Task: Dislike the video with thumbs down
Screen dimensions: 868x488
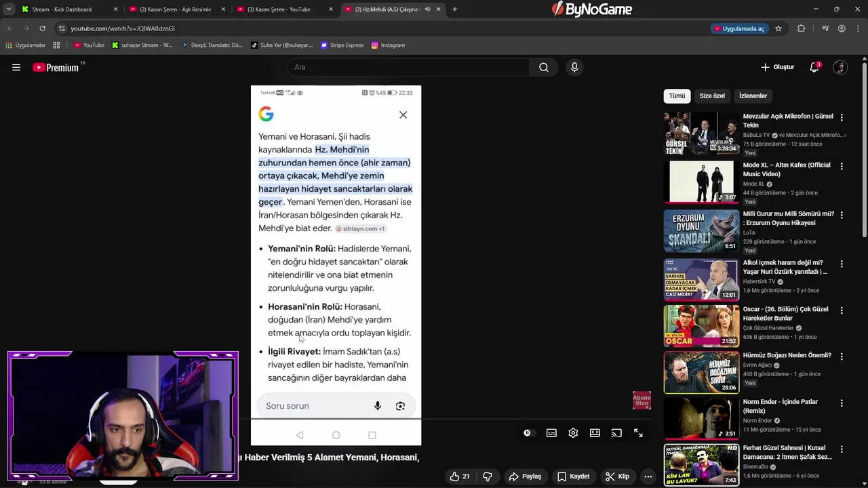Action: pos(487,476)
